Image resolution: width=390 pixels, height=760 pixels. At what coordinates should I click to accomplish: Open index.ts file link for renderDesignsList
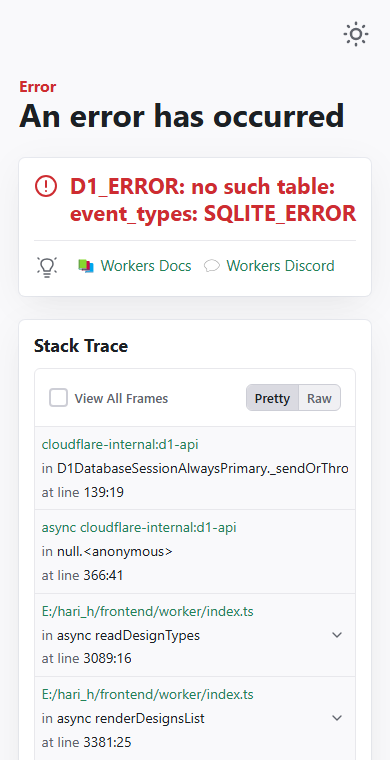click(148, 695)
